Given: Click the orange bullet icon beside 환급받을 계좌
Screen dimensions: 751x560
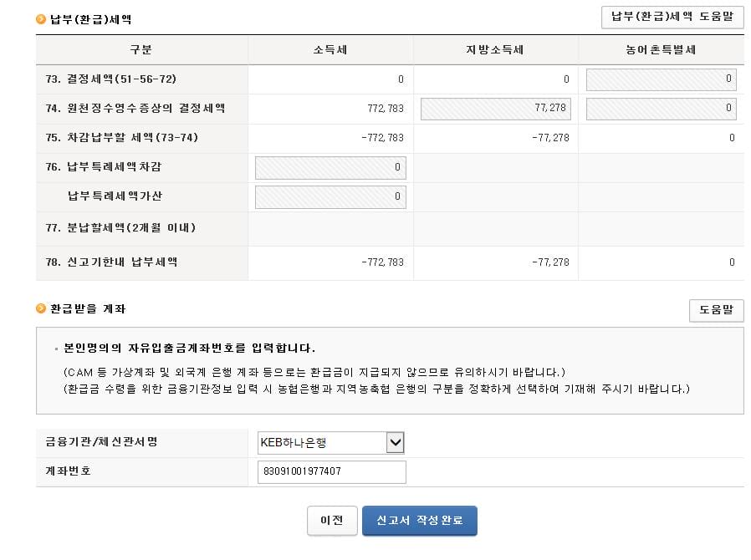Looking at the screenshot, I should click(x=41, y=309).
